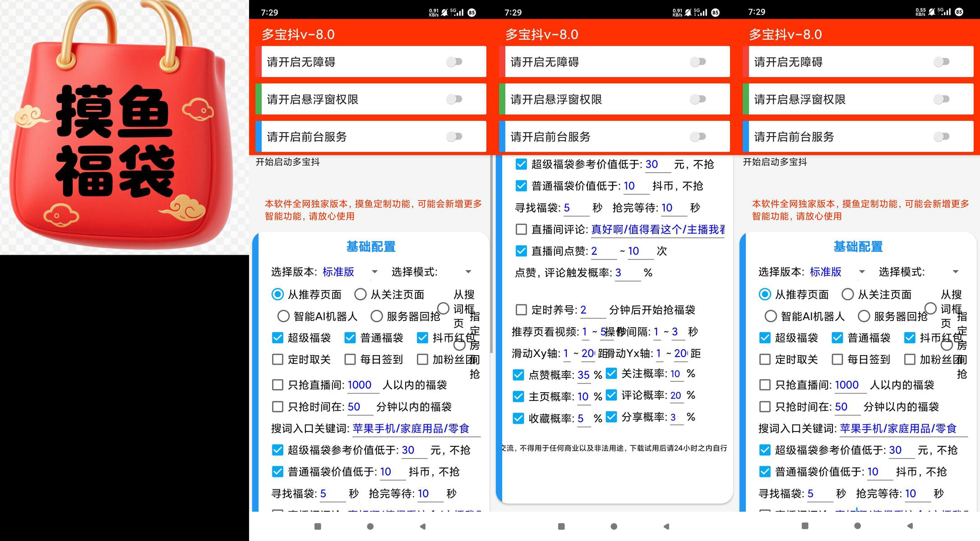Select 智能AI机器人 radio on leftmost phone
Viewport: 980px width, 541px height.
pos(283,316)
